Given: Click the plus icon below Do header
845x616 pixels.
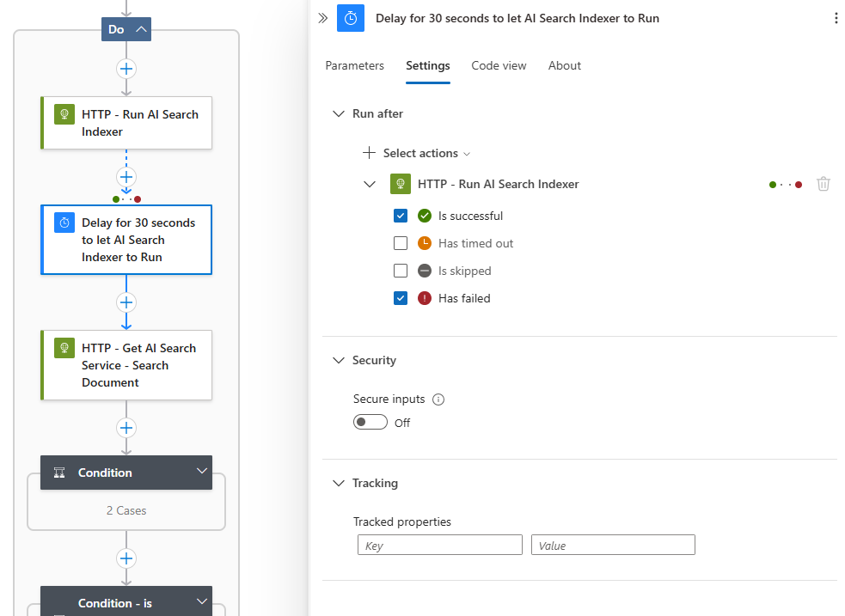Looking at the screenshot, I should 126,69.
